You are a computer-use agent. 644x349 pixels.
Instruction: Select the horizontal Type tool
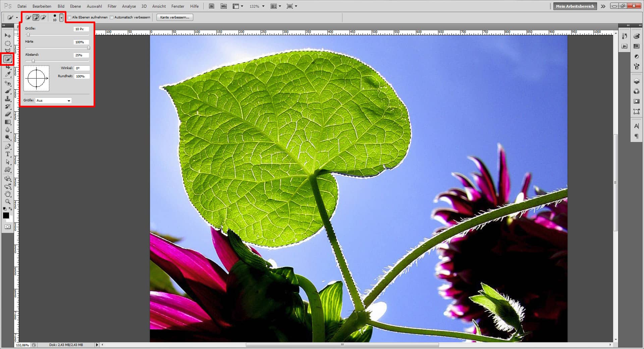click(8, 154)
